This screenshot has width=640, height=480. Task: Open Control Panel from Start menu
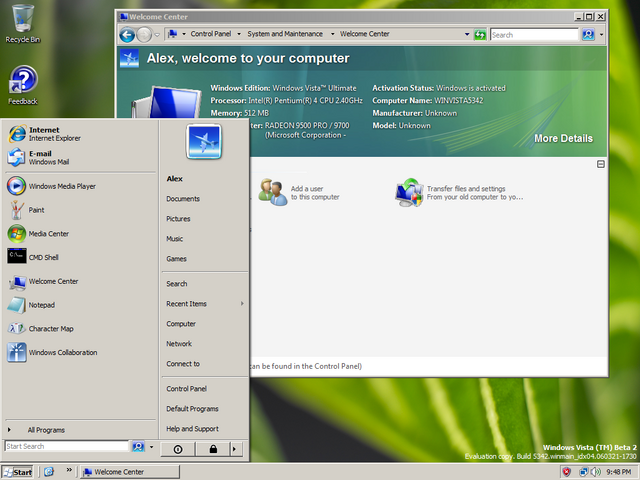[x=186, y=389]
